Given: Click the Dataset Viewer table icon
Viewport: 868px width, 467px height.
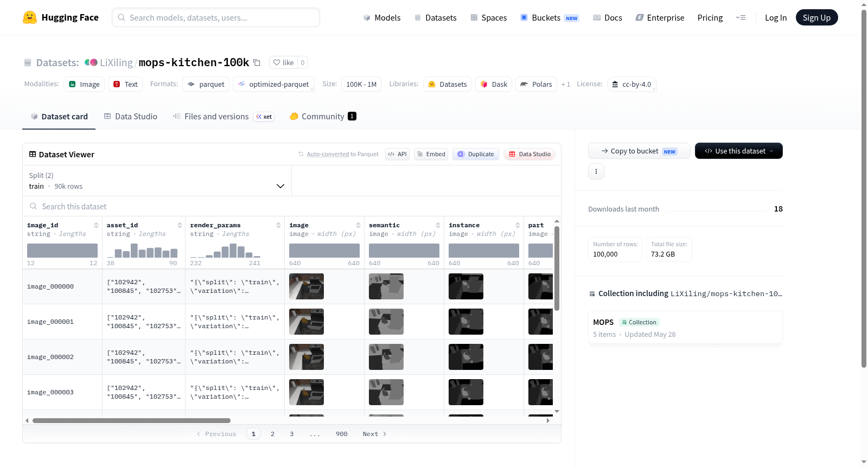Looking at the screenshot, I should click(x=33, y=155).
